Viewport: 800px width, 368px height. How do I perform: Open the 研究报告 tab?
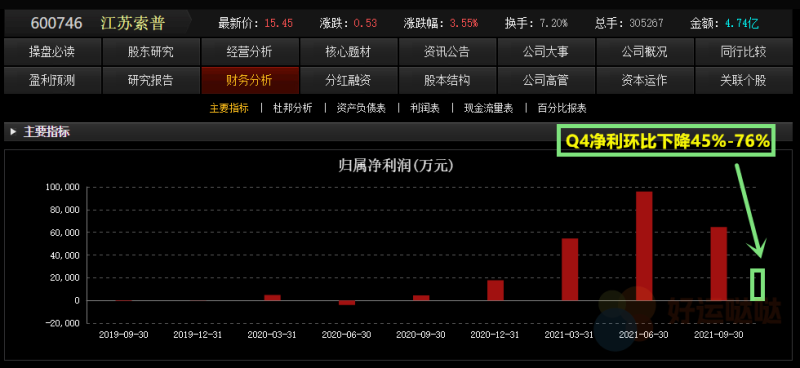click(x=151, y=80)
